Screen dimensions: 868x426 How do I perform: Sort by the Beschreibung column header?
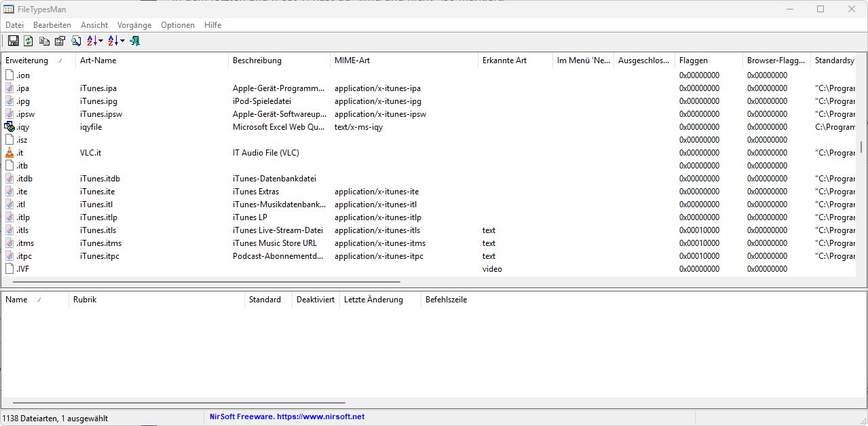(280, 60)
